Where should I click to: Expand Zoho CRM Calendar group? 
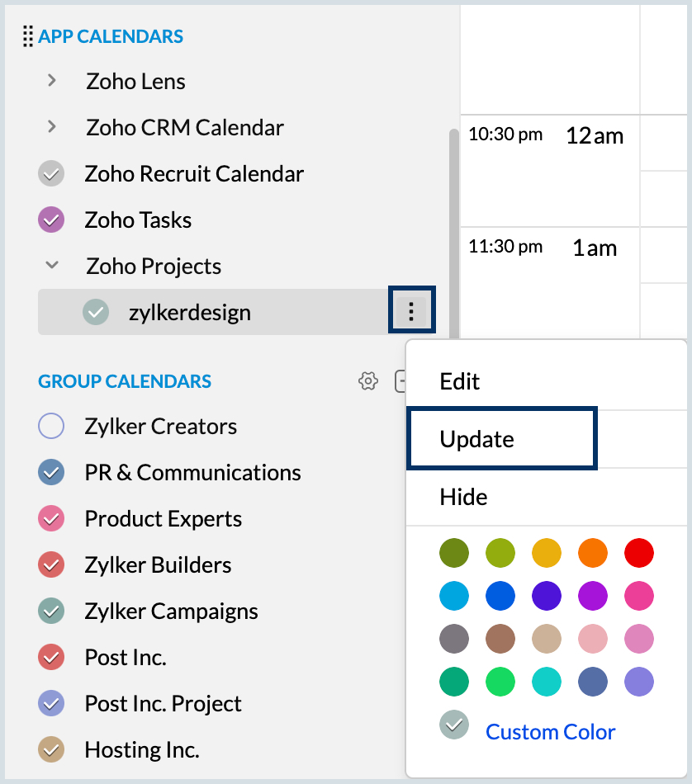pyautogui.click(x=51, y=126)
